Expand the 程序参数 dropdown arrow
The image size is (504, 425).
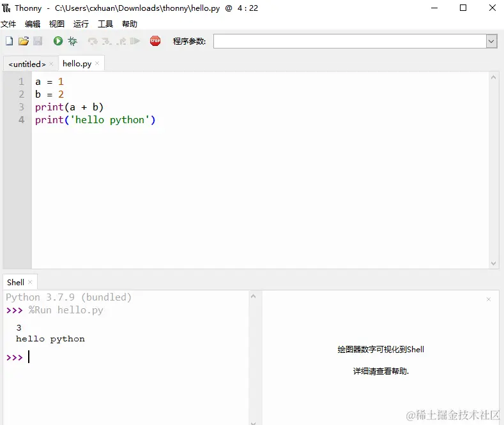point(491,41)
